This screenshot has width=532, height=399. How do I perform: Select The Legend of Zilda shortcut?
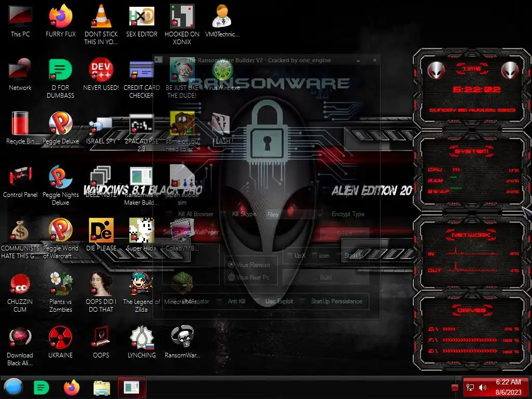(x=141, y=292)
